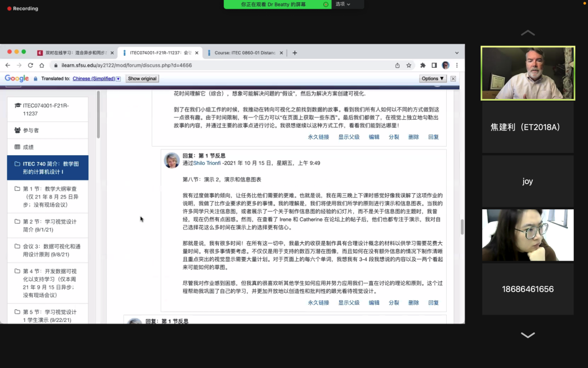Select the joy participant tile
Image resolution: width=588 pixels, height=368 pixels.
point(528,181)
